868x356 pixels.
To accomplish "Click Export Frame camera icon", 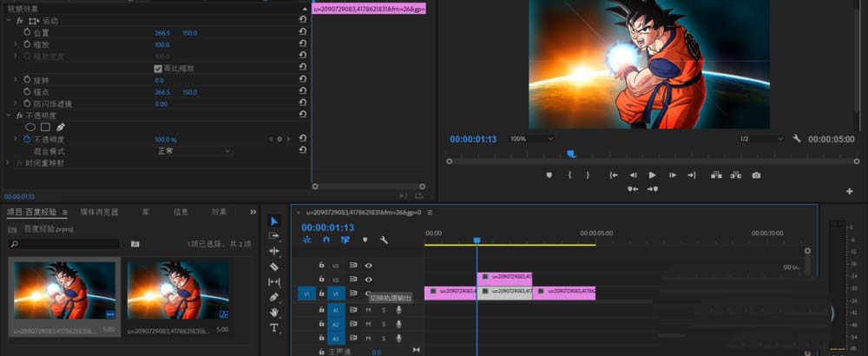I will [x=756, y=175].
